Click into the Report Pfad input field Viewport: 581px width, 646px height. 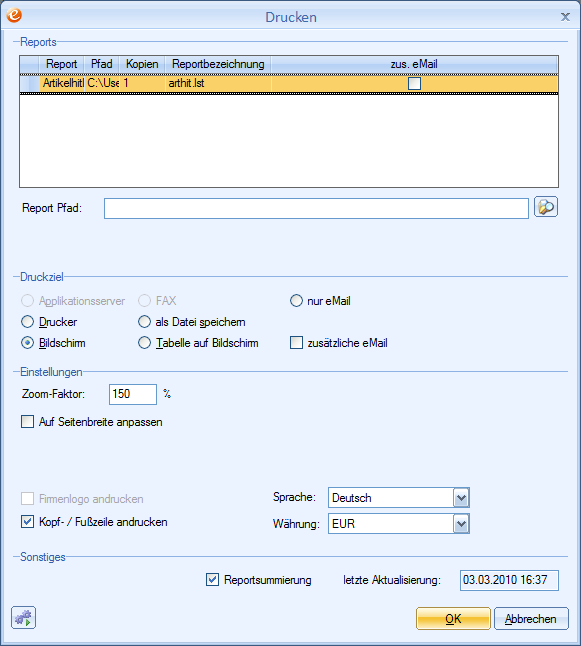(316, 208)
